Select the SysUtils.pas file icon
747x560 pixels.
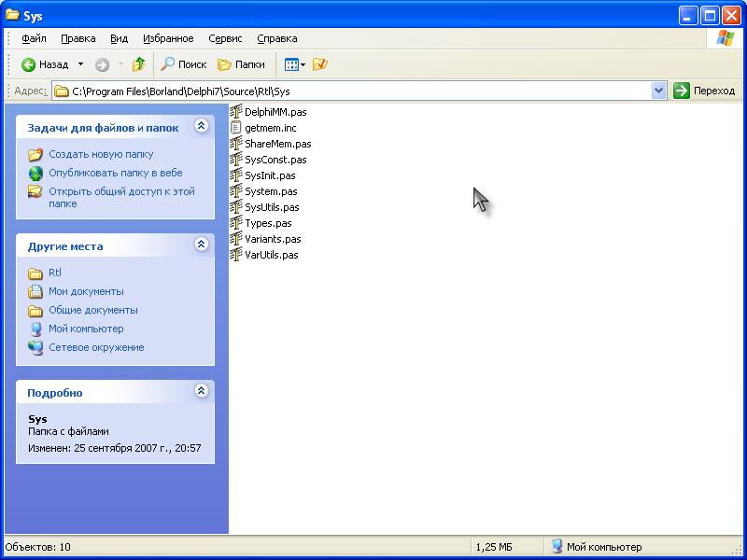coord(236,207)
